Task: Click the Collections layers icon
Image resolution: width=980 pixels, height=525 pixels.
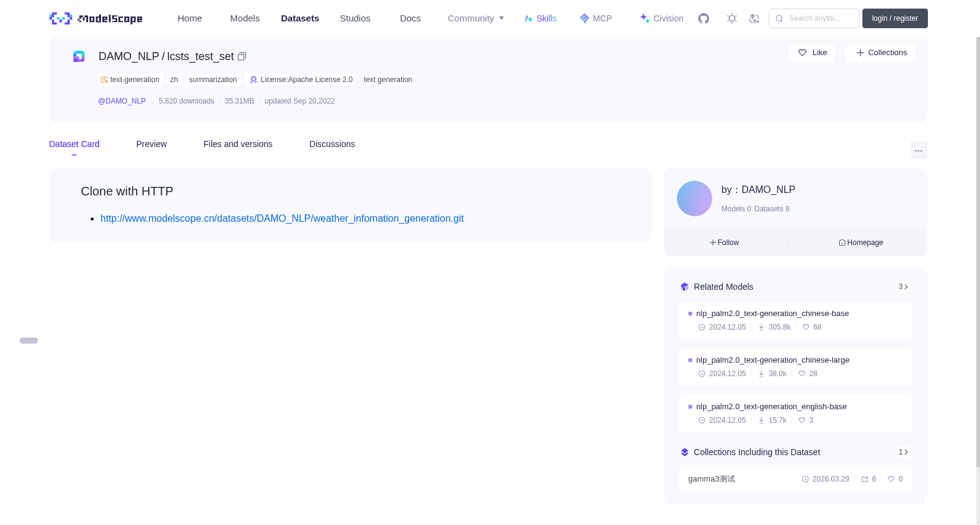Action: pos(685,452)
